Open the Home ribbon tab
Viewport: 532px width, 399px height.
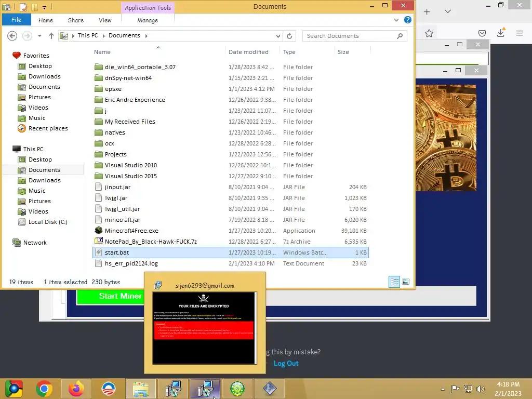click(46, 20)
